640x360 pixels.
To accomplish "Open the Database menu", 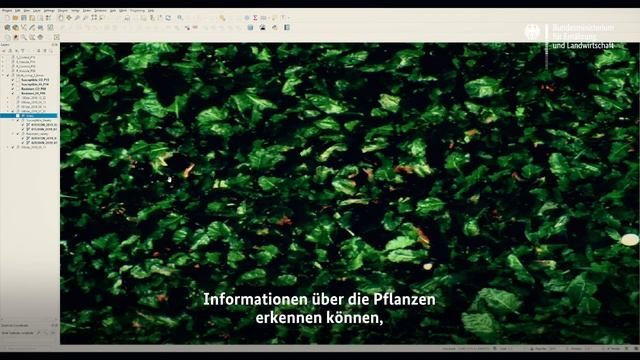I will pyautogui.click(x=100, y=11).
